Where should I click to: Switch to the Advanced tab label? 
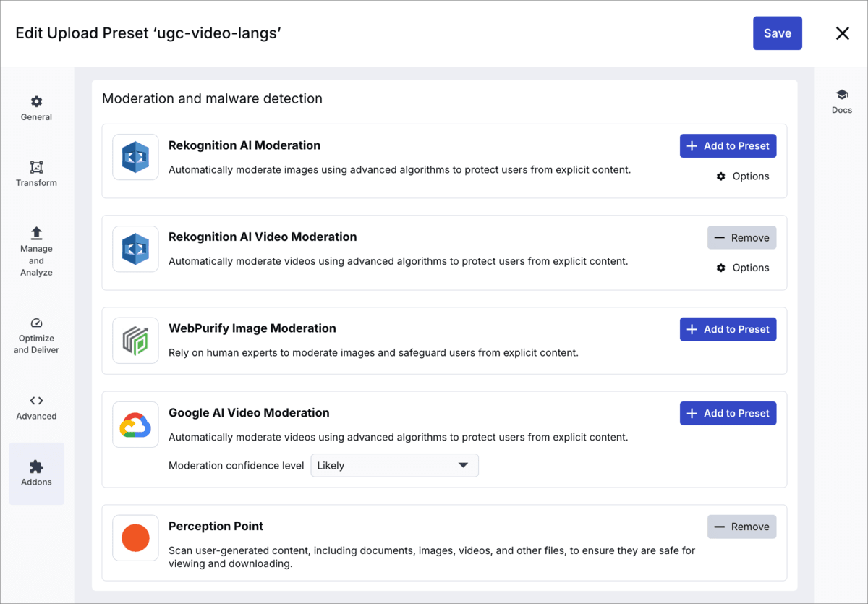tap(36, 417)
